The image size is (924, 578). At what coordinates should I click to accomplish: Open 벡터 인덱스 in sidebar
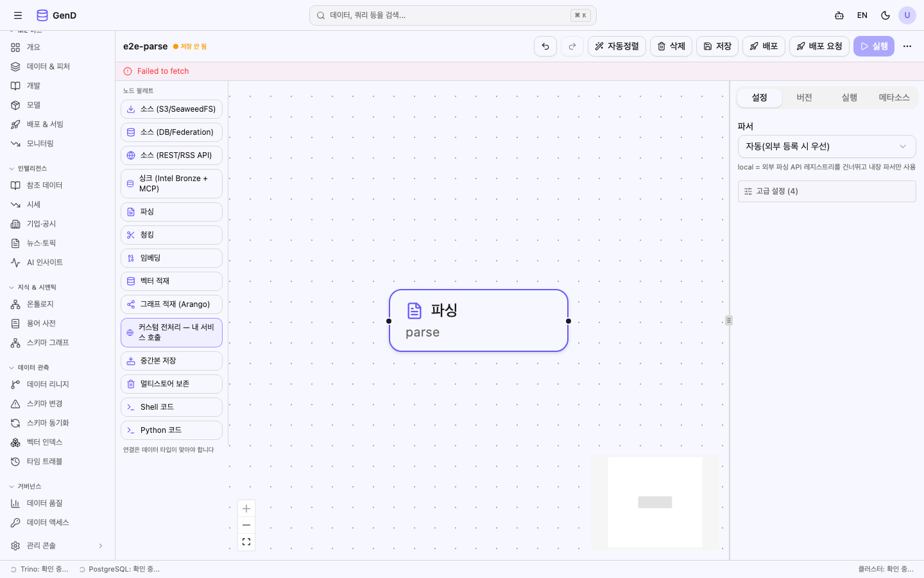point(58,442)
